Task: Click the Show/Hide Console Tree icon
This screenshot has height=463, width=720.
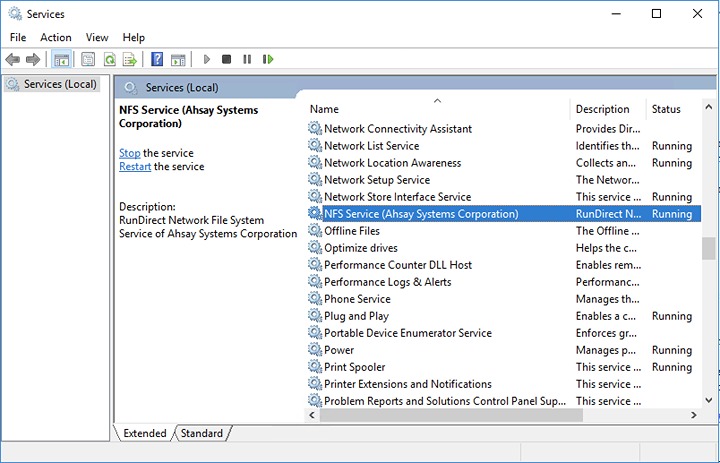Action: (x=60, y=60)
